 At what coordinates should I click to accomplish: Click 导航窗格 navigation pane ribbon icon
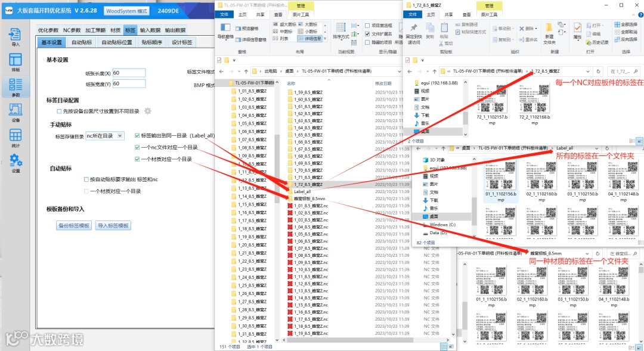click(x=225, y=27)
